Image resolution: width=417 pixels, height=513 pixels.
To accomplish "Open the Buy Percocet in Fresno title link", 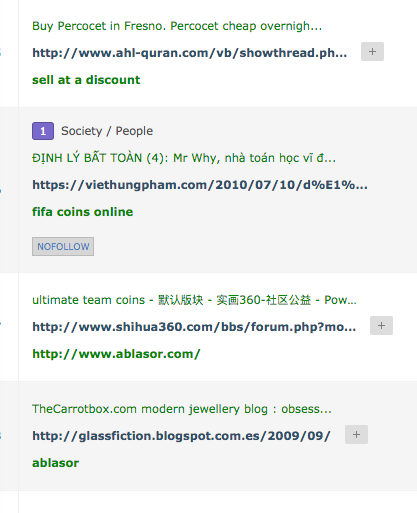I will [x=177, y=26].
